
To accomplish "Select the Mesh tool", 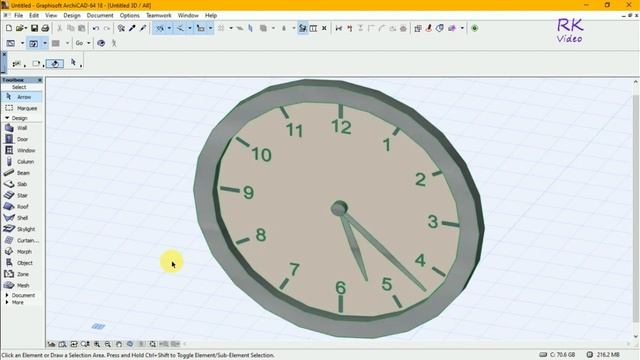I will pos(22,285).
